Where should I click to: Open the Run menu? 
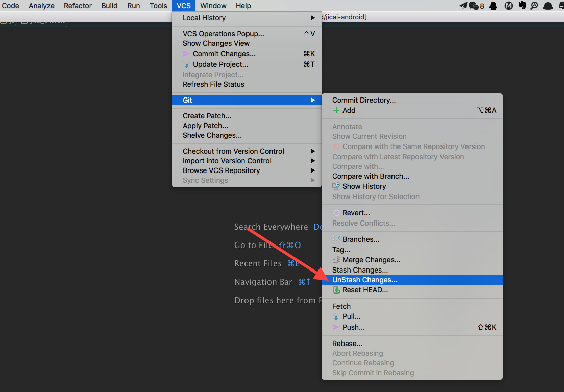[x=133, y=6]
